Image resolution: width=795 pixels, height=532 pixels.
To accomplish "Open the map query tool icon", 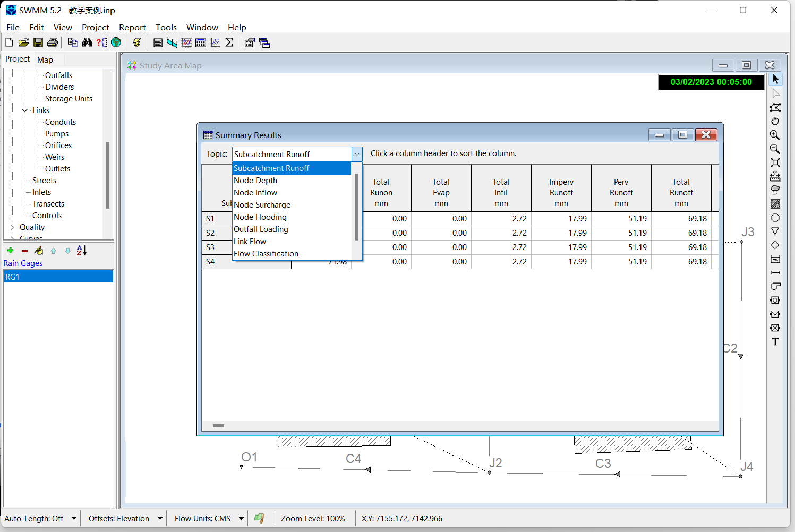I will point(102,42).
